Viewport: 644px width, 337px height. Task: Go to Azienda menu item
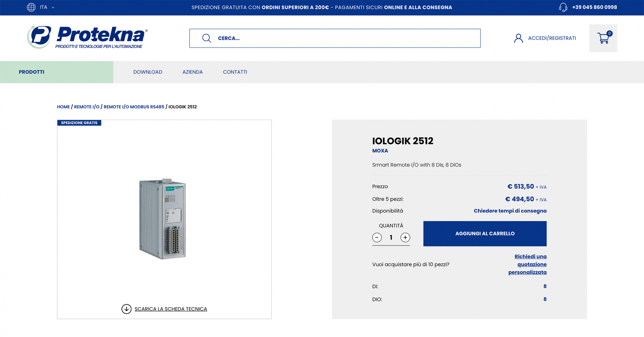tap(192, 72)
